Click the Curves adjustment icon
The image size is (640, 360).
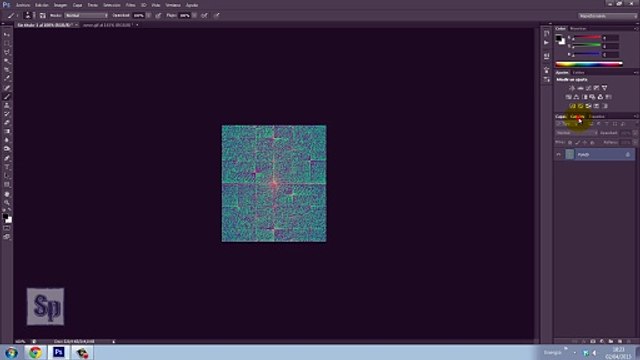pos(588,88)
